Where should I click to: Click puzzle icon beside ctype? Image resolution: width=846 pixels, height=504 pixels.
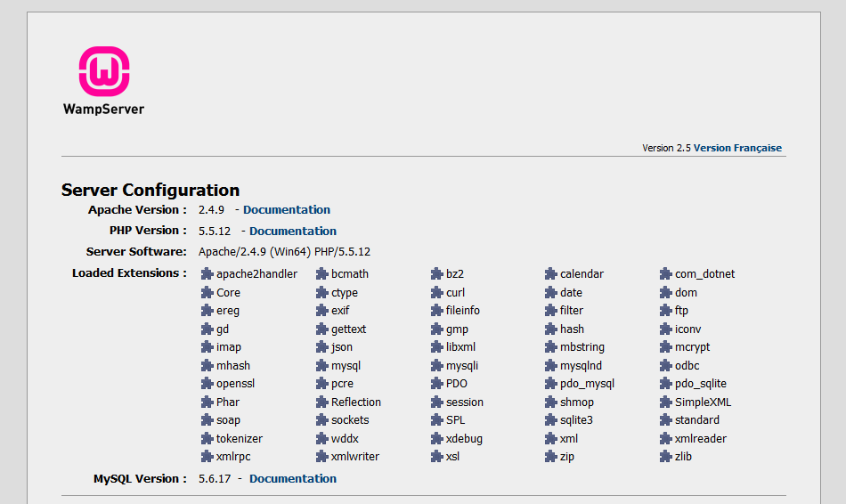pos(322,292)
